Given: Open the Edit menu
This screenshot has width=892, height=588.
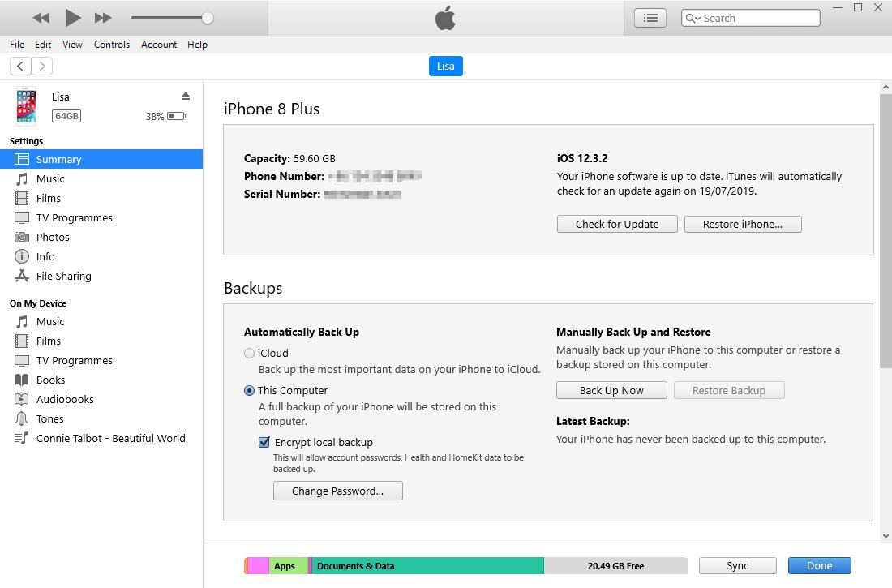Looking at the screenshot, I should tap(43, 45).
